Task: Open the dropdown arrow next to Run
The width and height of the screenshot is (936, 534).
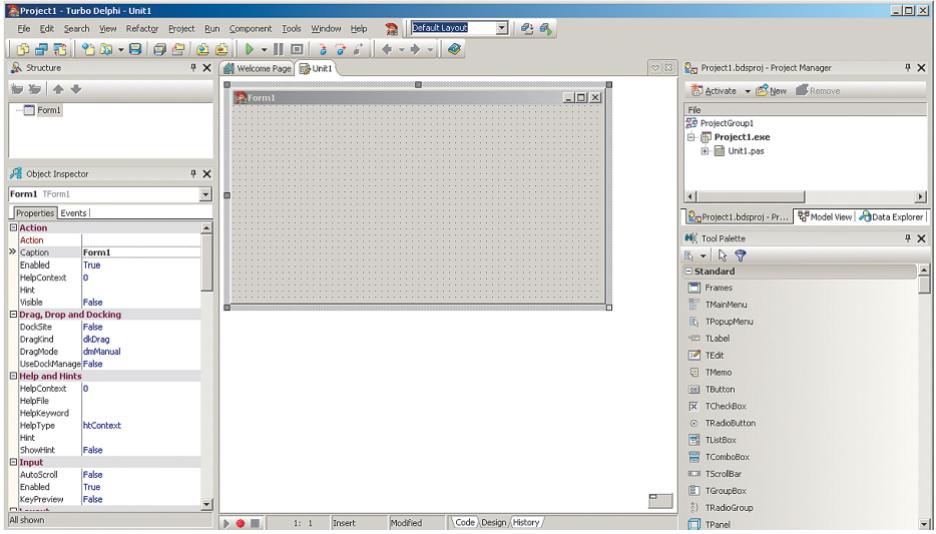Action: point(264,50)
